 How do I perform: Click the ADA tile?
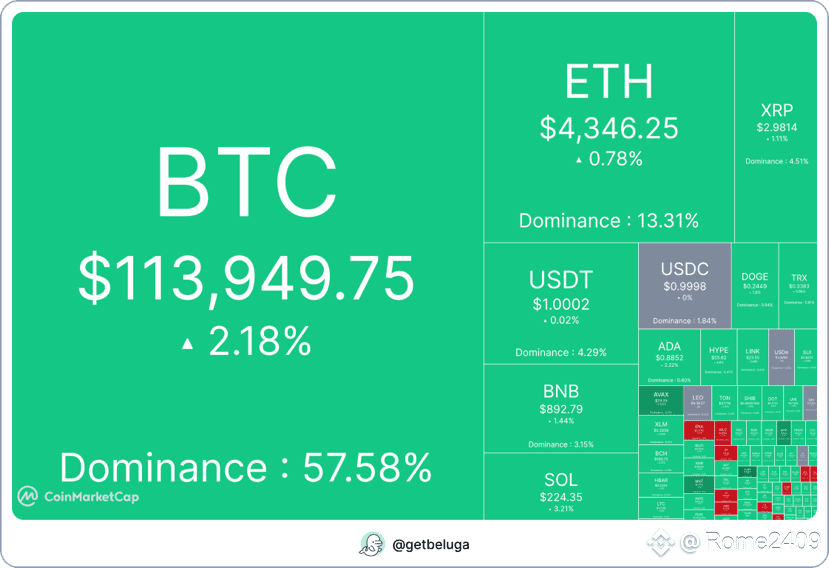pyautogui.click(x=669, y=357)
